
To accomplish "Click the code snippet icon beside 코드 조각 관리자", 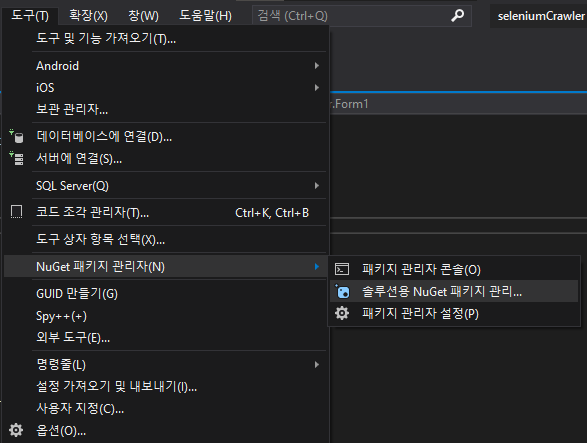I will pyautogui.click(x=16, y=212).
